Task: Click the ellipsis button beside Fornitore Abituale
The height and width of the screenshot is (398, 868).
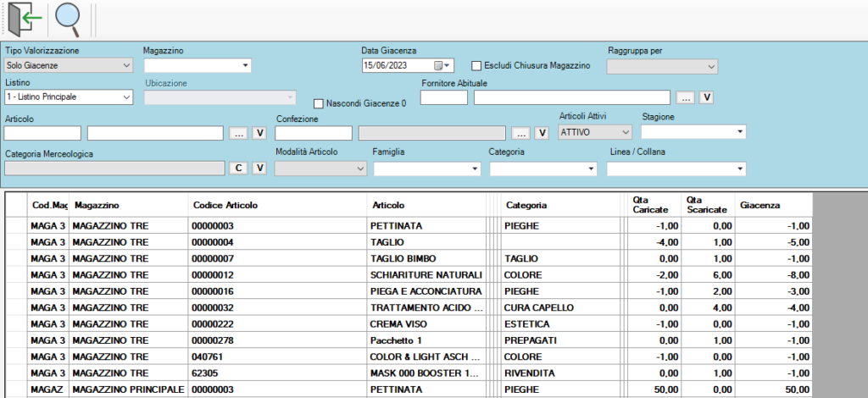Action: [687, 97]
